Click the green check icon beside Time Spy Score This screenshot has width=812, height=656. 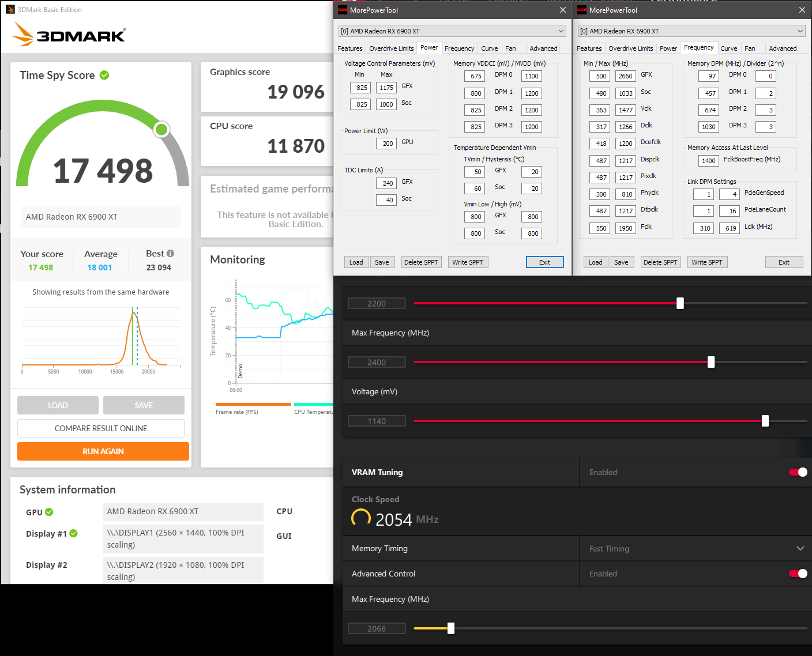(x=104, y=75)
